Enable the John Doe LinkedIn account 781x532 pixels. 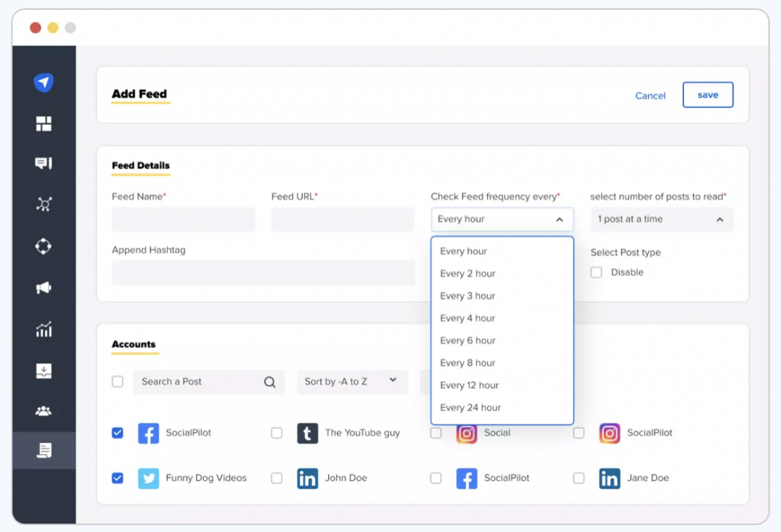(277, 479)
